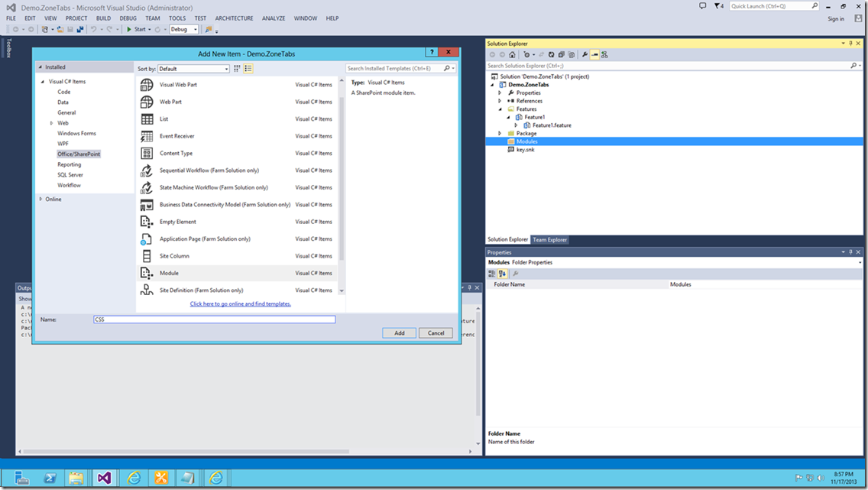868x490 pixels.
Task: Toggle Preview Selected Items in Solution Explorer
Action: tap(594, 55)
